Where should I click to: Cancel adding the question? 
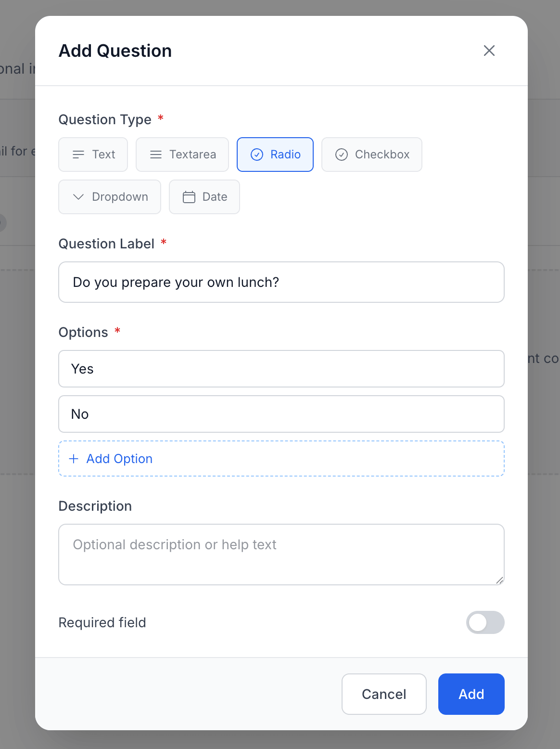coord(383,694)
